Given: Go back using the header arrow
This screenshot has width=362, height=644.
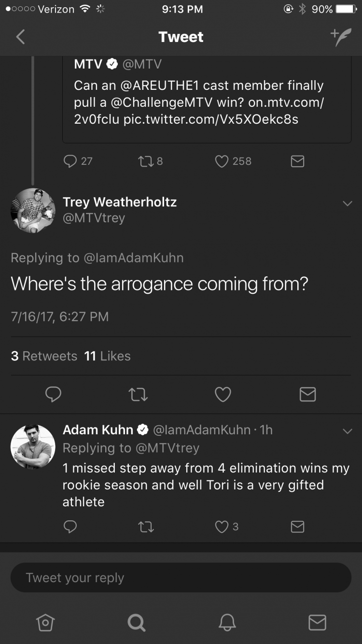Looking at the screenshot, I should [x=20, y=37].
